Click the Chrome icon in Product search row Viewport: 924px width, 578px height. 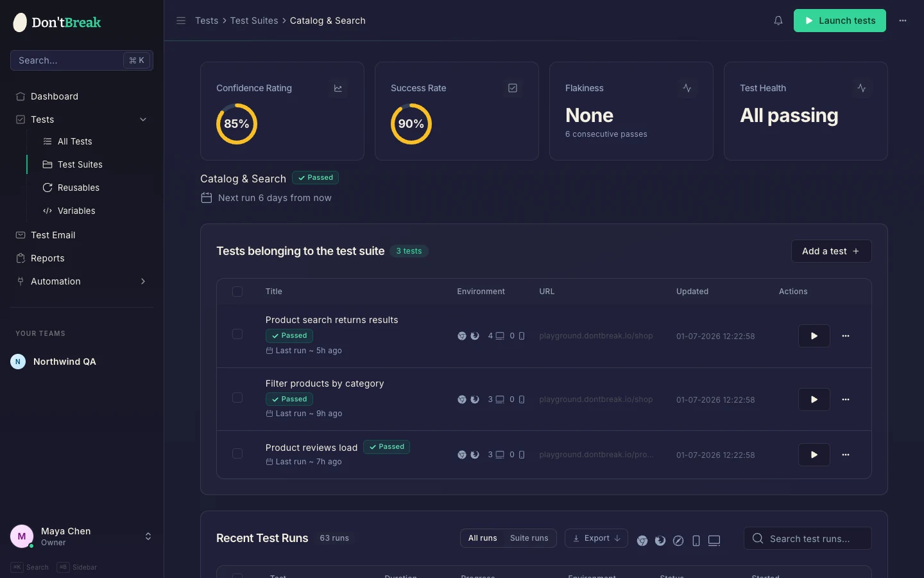click(461, 336)
